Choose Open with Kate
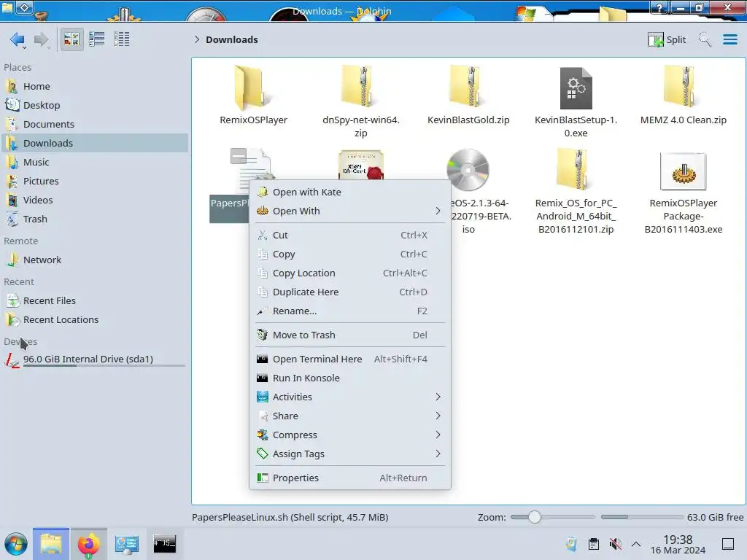The width and height of the screenshot is (747, 560). (x=349, y=192)
